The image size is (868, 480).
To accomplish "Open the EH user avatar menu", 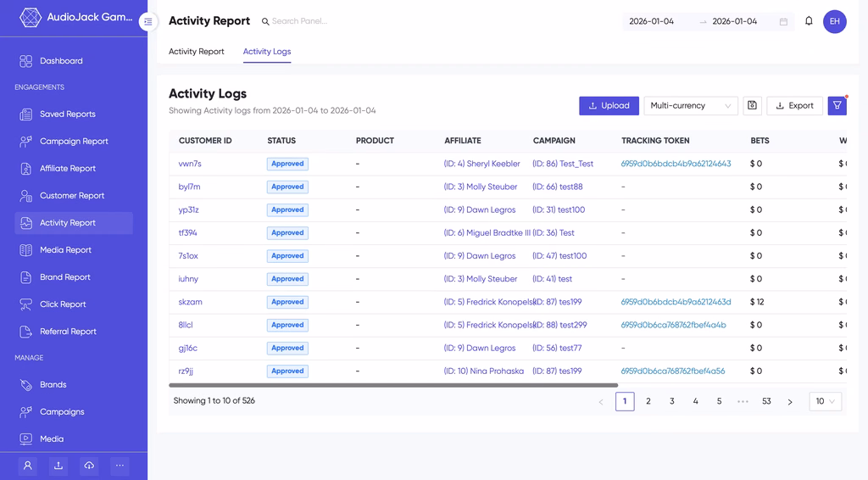I will (834, 21).
